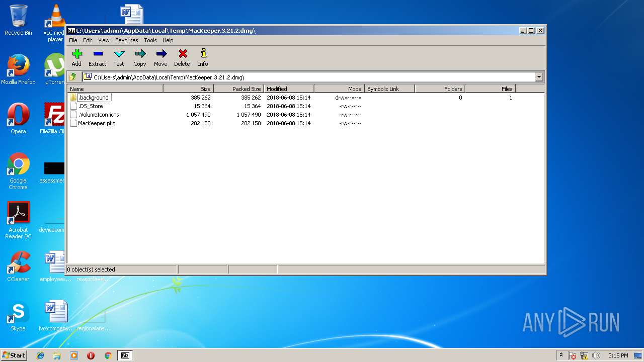Open the Edit menu
Image resolution: width=644 pixels, height=362 pixels.
[x=88, y=40]
